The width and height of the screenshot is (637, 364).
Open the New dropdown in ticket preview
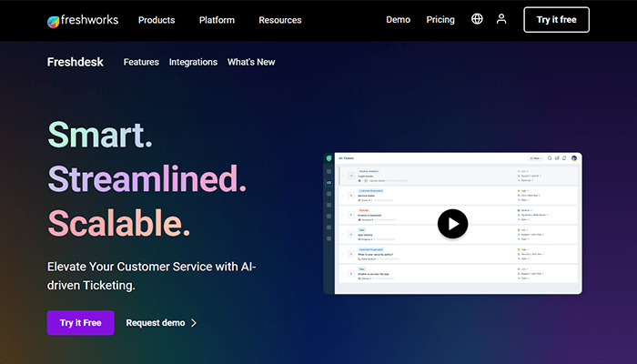click(x=536, y=158)
